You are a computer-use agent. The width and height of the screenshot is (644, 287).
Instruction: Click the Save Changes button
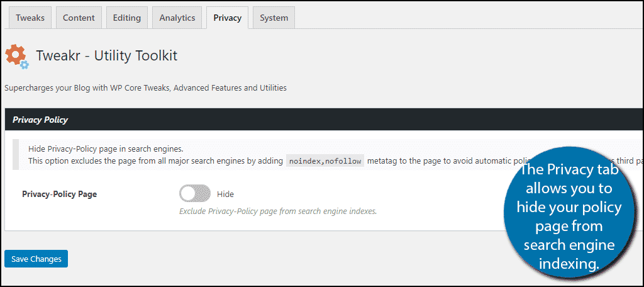(36, 259)
